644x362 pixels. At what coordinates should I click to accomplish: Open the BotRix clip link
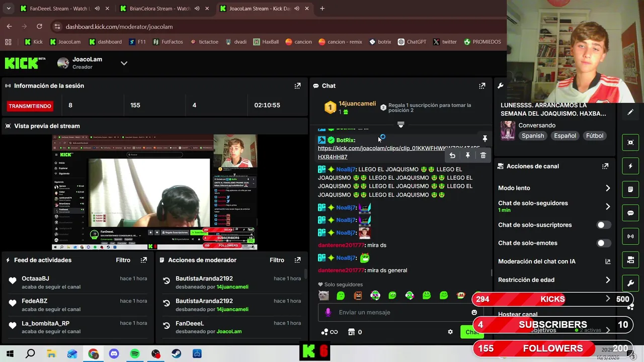[x=398, y=152]
